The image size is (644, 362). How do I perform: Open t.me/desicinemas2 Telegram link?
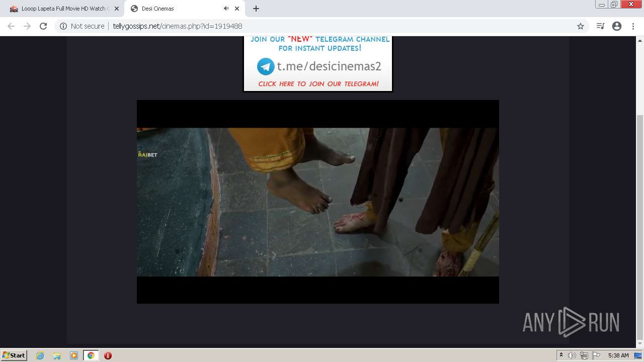click(329, 66)
